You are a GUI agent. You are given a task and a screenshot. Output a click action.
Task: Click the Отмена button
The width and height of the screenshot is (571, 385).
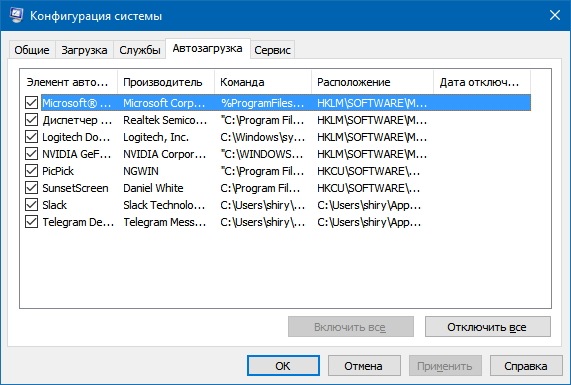point(364,365)
